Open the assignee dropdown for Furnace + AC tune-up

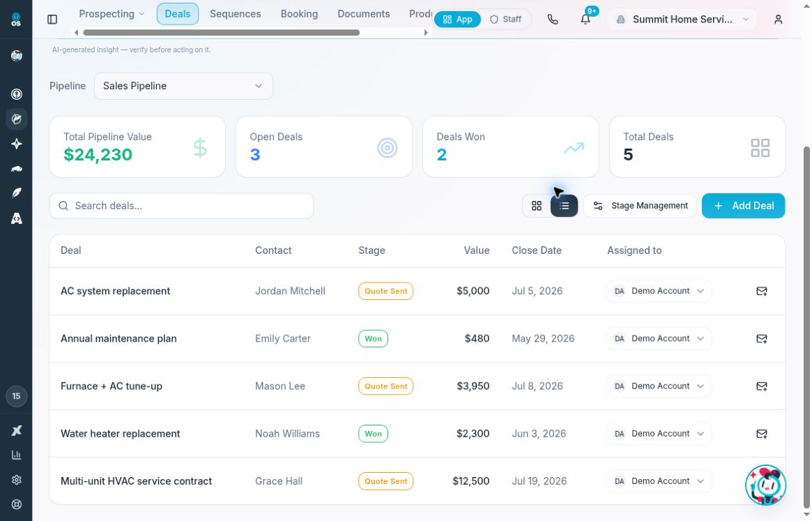[x=659, y=386]
